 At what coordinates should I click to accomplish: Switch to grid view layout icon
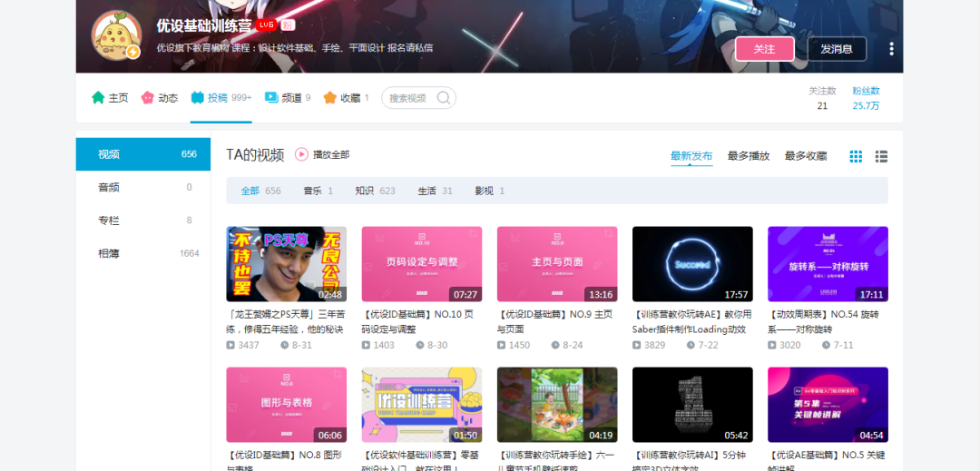click(856, 156)
